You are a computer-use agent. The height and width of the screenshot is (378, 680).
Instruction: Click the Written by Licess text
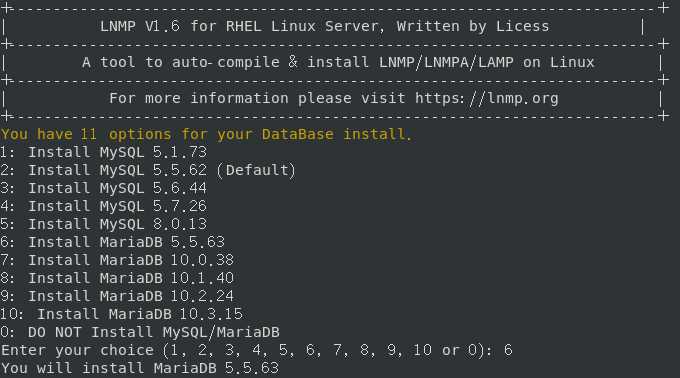473,26
